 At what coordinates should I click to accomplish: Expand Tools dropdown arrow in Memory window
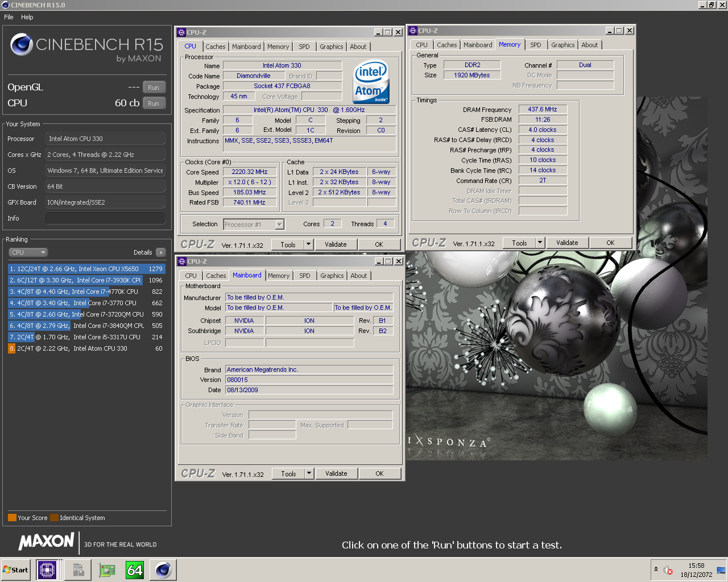click(540, 243)
